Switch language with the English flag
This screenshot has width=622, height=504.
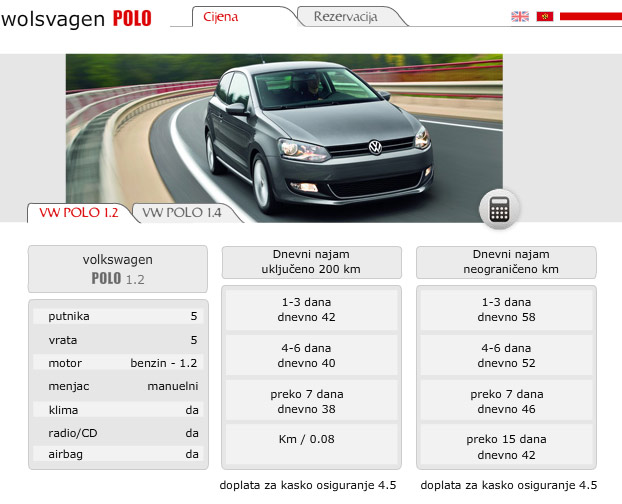click(520, 16)
